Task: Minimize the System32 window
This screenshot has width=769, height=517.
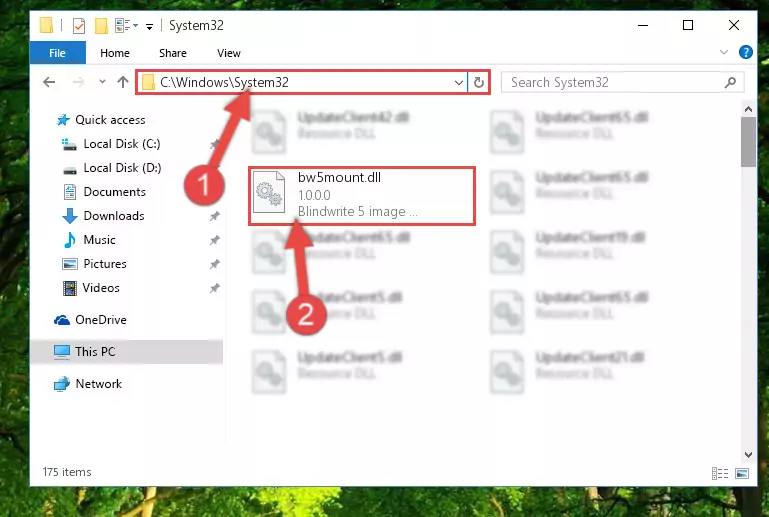Action: click(643, 26)
